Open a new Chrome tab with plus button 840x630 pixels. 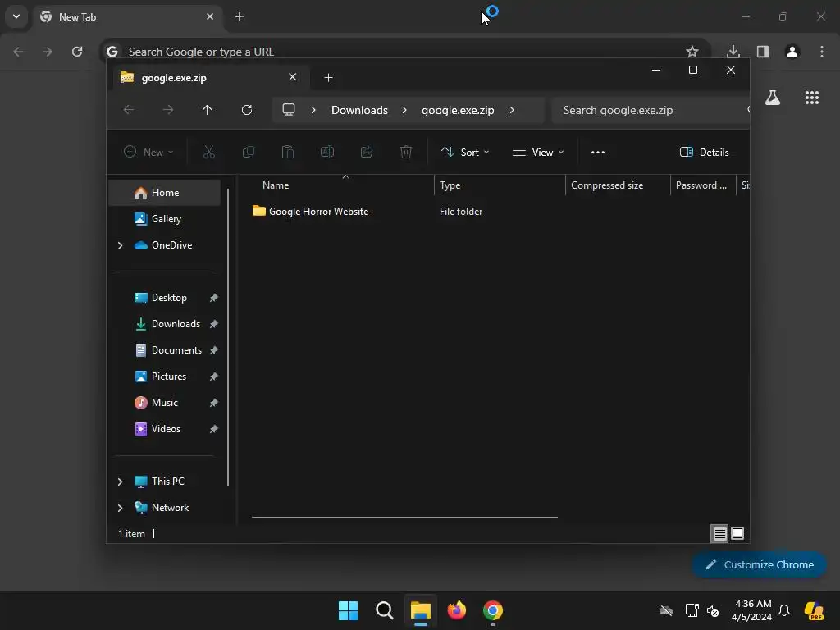click(240, 16)
